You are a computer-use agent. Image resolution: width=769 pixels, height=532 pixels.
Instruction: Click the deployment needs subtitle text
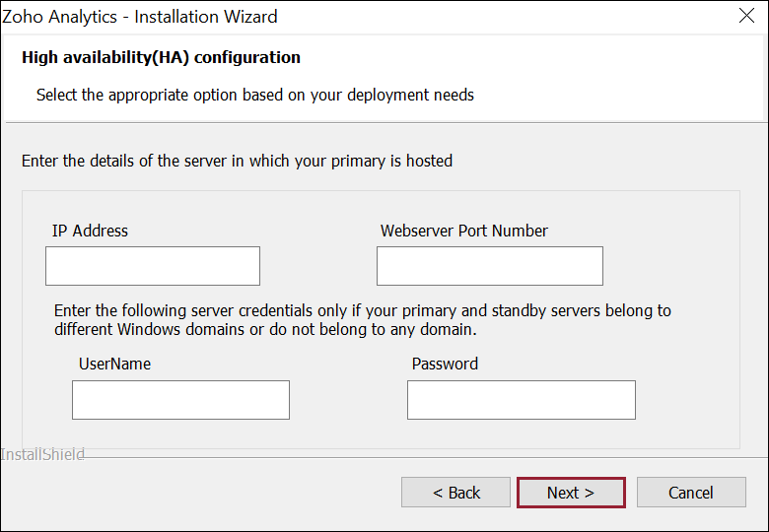255,95
